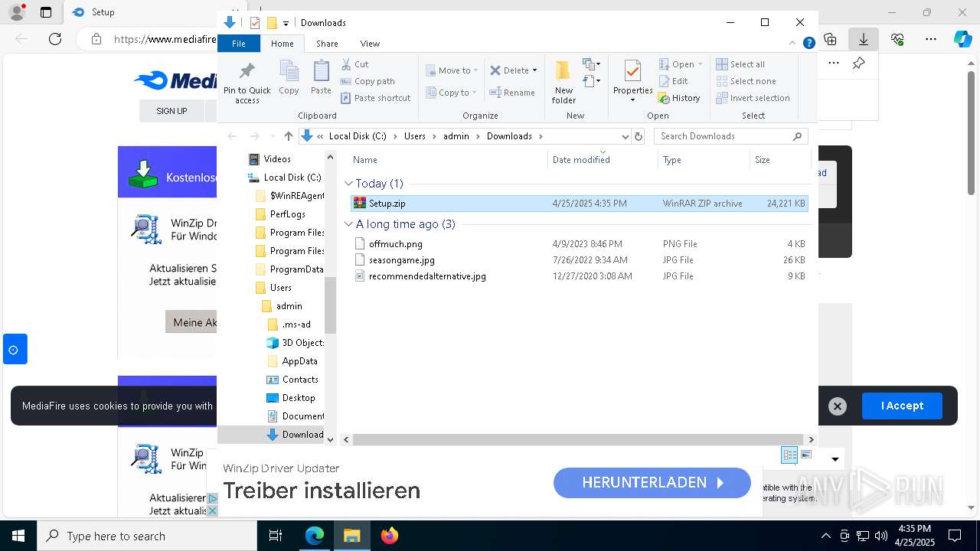Image resolution: width=980 pixels, height=551 pixels.
Task: Collapse the ribbon with the chevron
Action: [793, 44]
